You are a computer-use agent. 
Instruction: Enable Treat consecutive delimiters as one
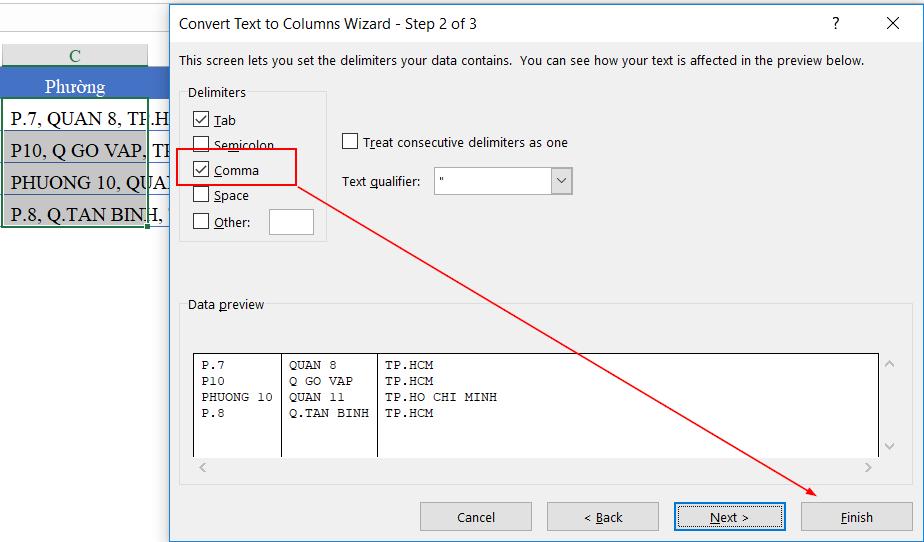[350, 142]
